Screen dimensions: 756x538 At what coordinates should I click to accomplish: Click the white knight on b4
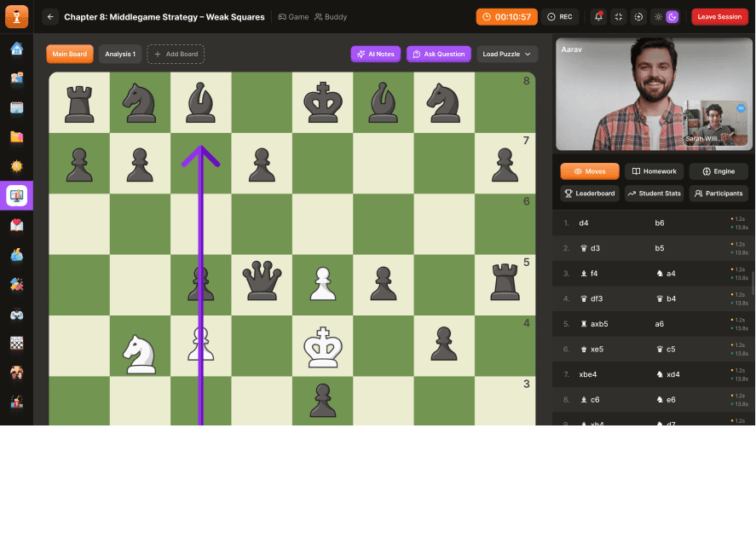pyautogui.click(x=140, y=354)
